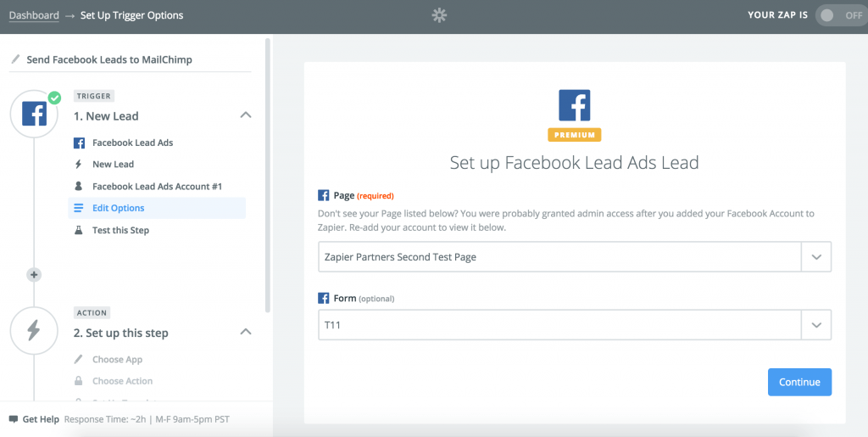The width and height of the screenshot is (868, 437).
Task: Click the Get Help chat link
Action: (x=41, y=419)
